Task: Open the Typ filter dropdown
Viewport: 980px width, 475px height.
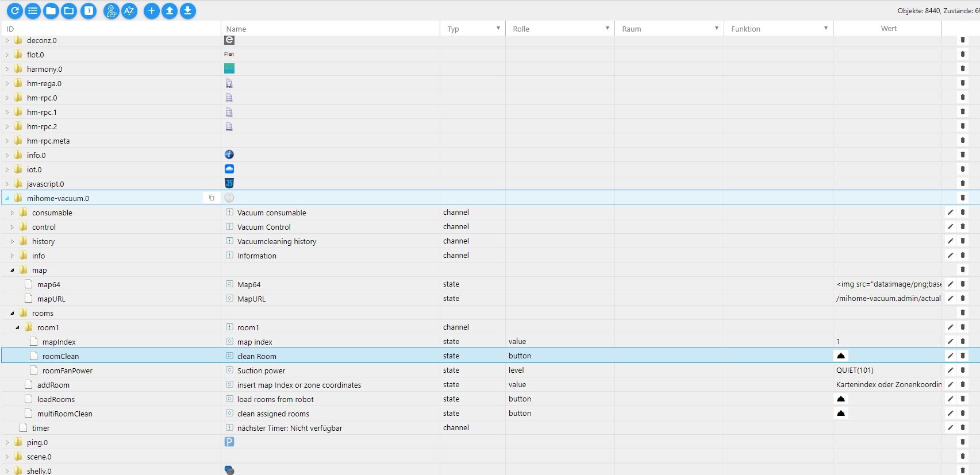Action: coord(498,28)
